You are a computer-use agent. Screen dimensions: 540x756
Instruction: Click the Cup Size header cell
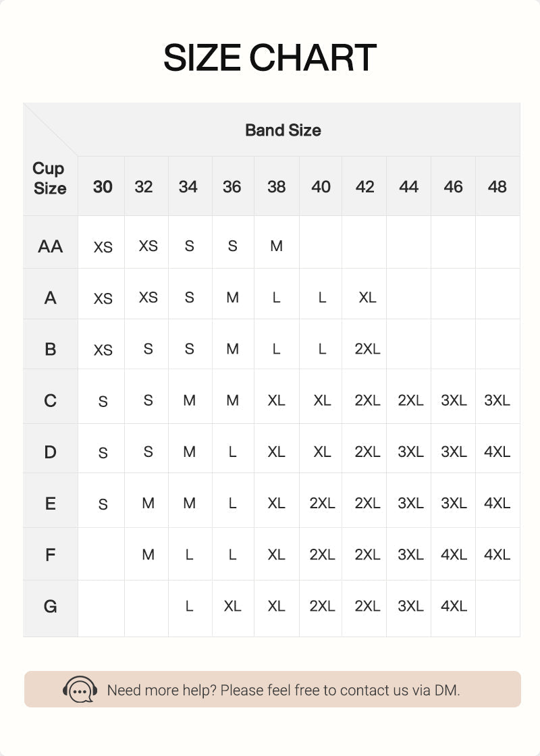(50, 178)
